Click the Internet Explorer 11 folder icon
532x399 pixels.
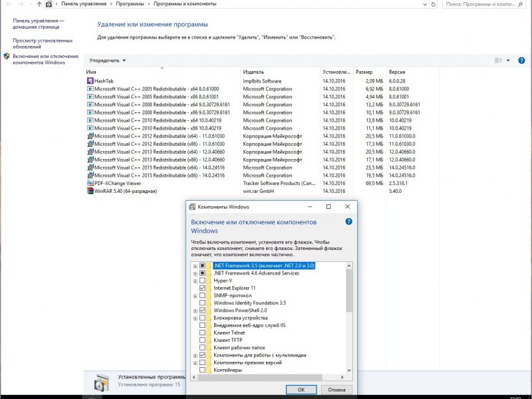click(208, 288)
